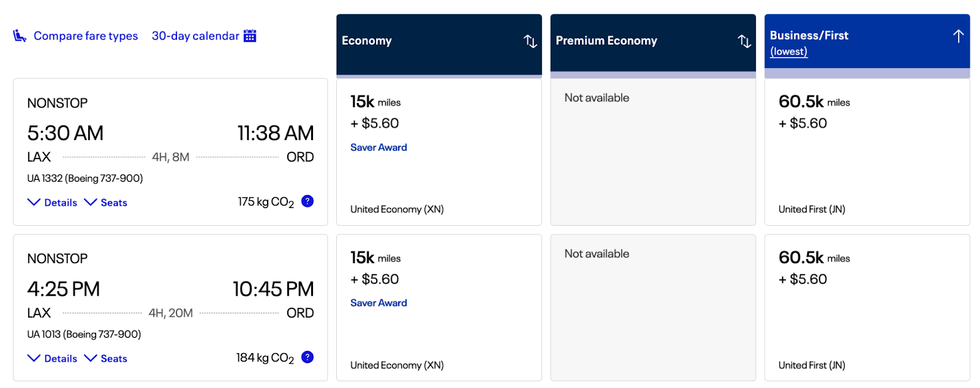This screenshot has height=388, width=980.
Task: Expand Seats for flight UA 1332
Action: click(106, 203)
